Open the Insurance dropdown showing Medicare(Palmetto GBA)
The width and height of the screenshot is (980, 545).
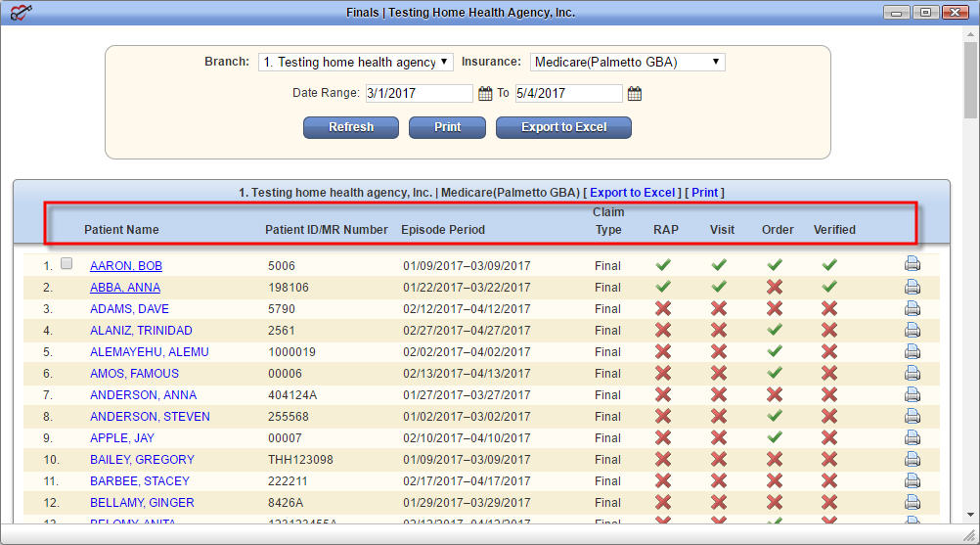[x=628, y=62]
